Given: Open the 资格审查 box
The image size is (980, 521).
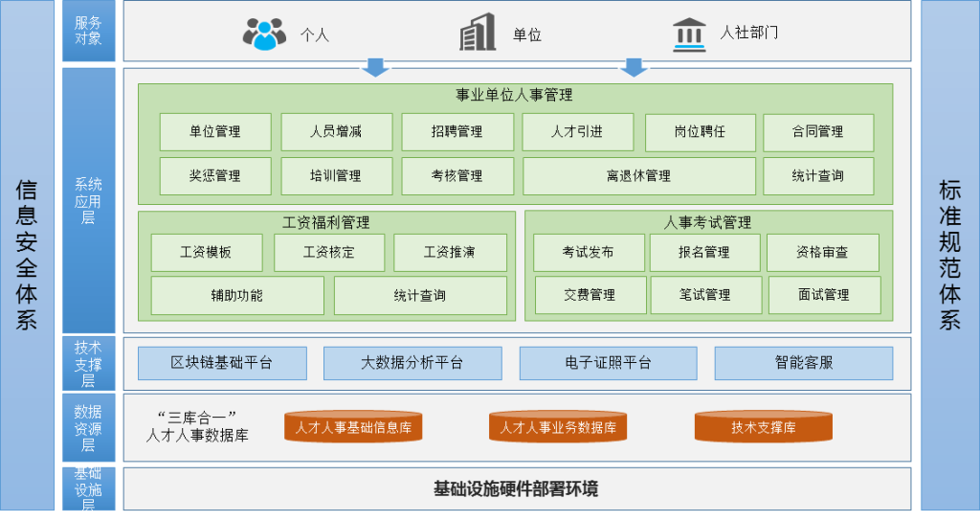Looking at the screenshot, I should pos(822,253).
